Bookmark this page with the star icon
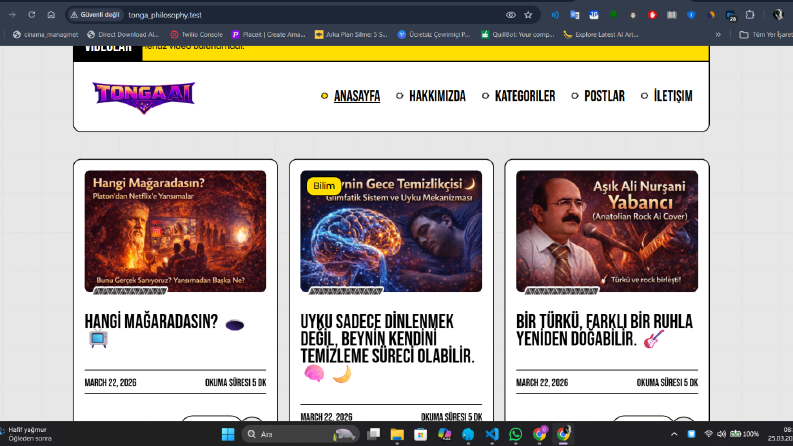Screen dimensions: 793x446 coord(528,15)
